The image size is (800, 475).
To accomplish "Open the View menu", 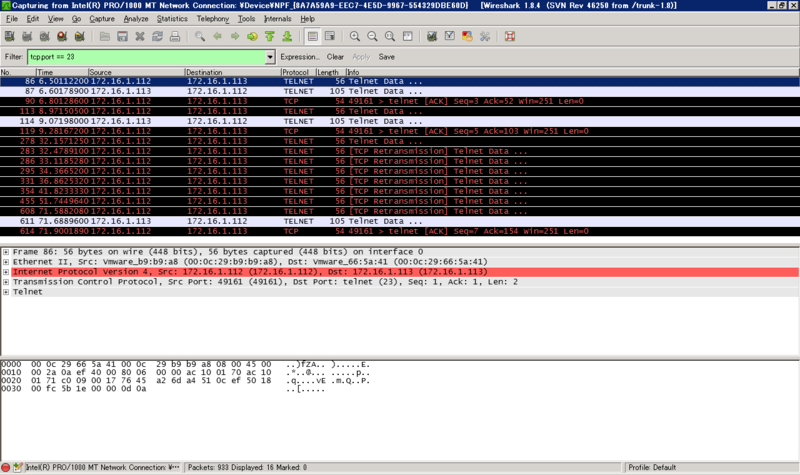I will [x=56, y=19].
